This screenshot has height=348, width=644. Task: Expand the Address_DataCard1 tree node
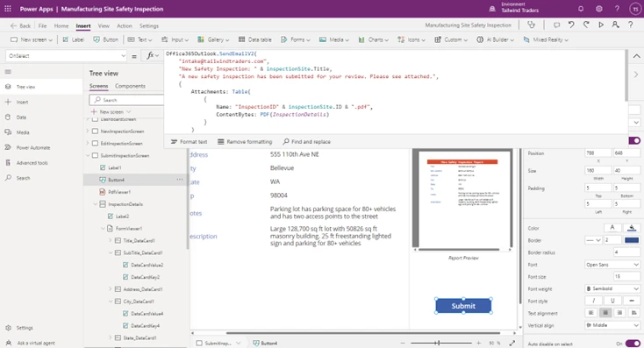click(110, 289)
